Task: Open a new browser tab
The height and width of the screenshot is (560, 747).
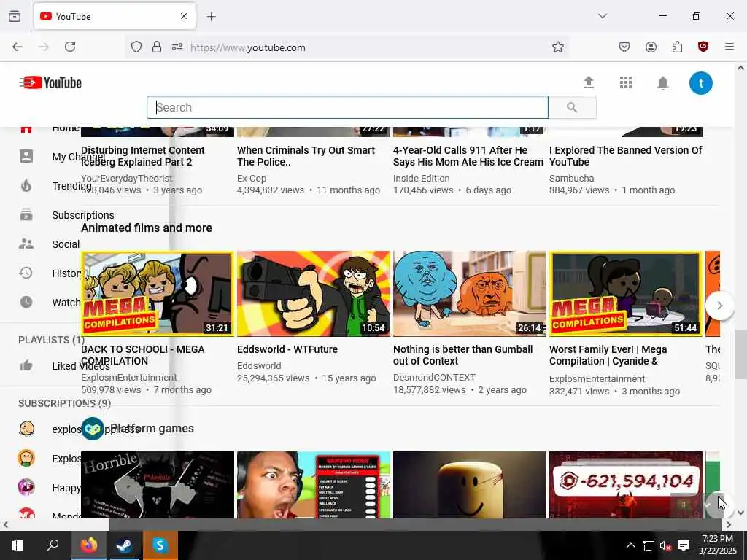Action: click(211, 17)
